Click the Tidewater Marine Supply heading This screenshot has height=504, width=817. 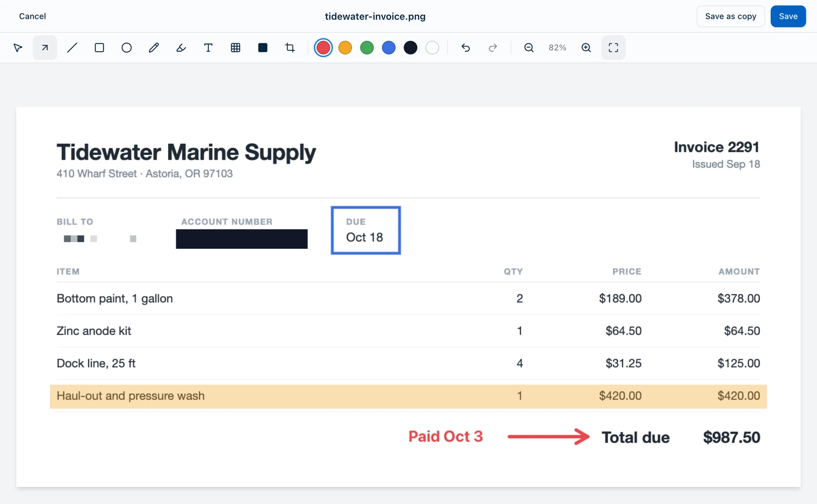[186, 152]
